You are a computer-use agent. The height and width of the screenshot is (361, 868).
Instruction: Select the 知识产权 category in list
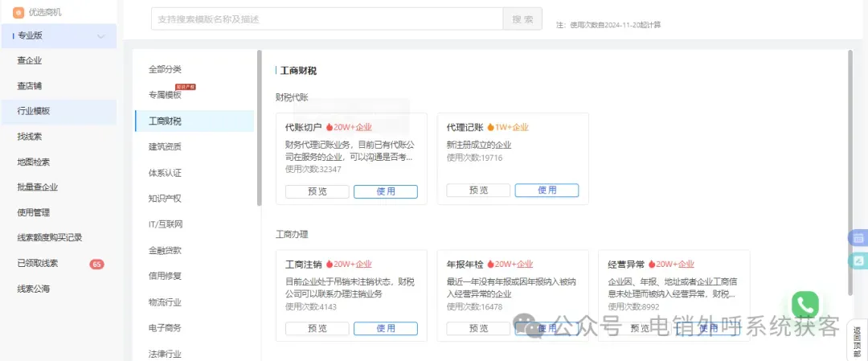tap(194, 199)
